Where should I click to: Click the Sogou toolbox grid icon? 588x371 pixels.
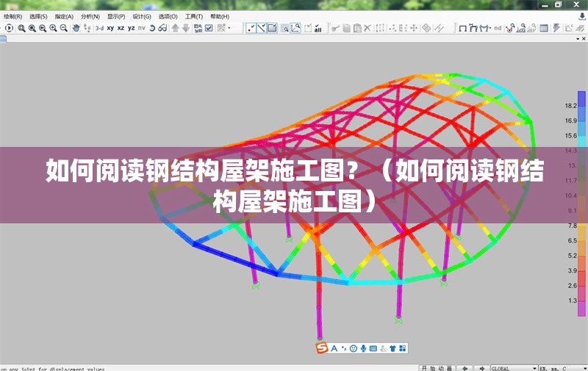(x=402, y=348)
